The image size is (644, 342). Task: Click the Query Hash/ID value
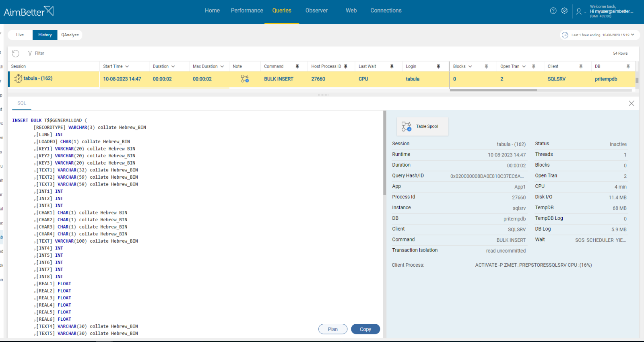pos(487,176)
